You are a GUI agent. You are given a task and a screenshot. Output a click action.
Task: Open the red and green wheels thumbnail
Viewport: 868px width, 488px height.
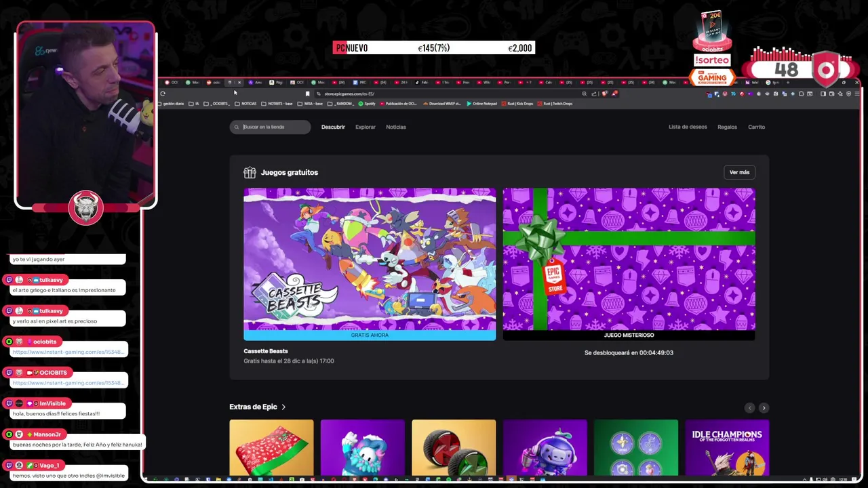tap(454, 448)
